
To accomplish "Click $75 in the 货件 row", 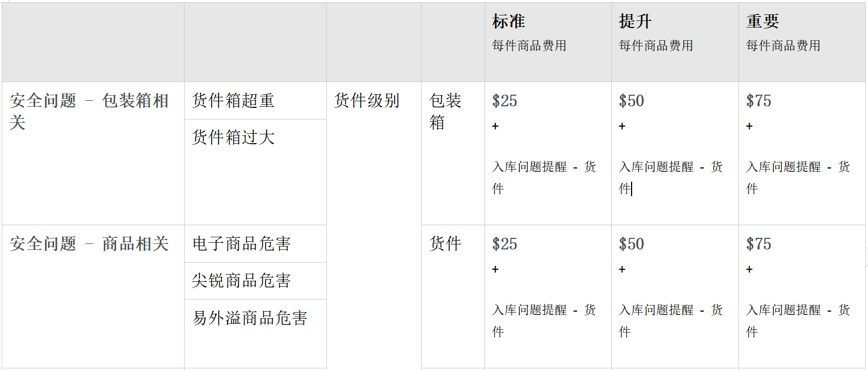I will pyautogui.click(x=758, y=244).
